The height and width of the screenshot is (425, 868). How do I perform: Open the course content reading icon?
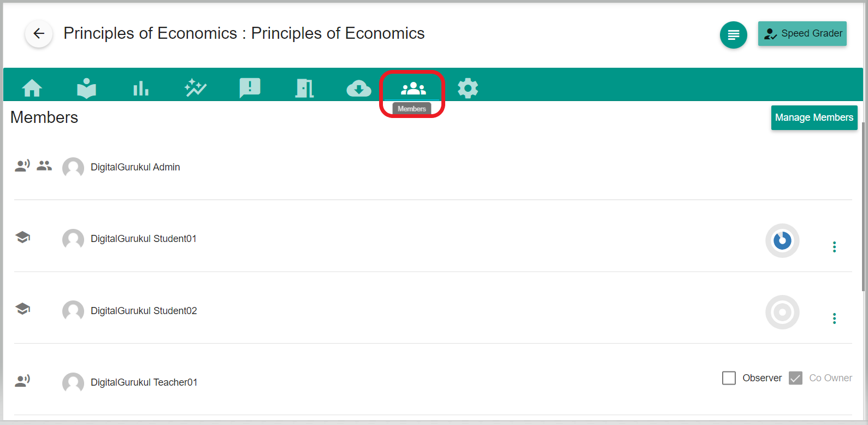(86, 88)
